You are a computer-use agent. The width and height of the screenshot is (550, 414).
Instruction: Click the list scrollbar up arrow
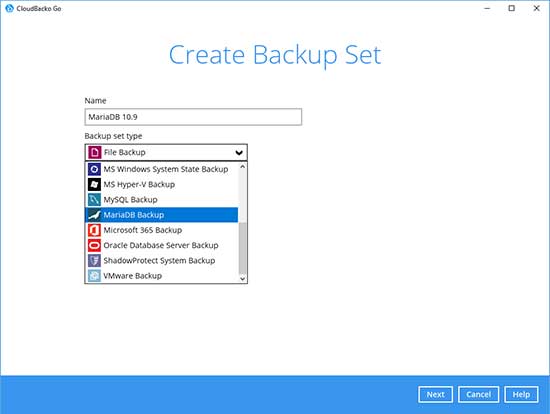(x=242, y=167)
